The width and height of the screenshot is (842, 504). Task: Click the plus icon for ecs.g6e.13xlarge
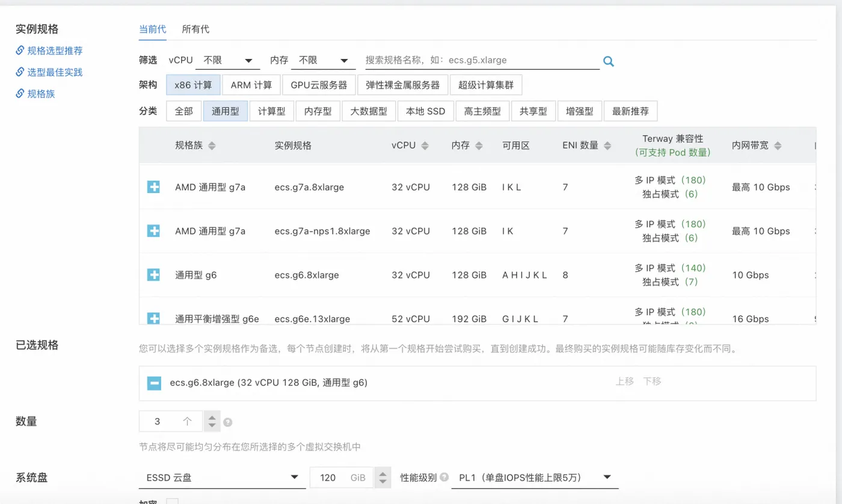coord(153,318)
